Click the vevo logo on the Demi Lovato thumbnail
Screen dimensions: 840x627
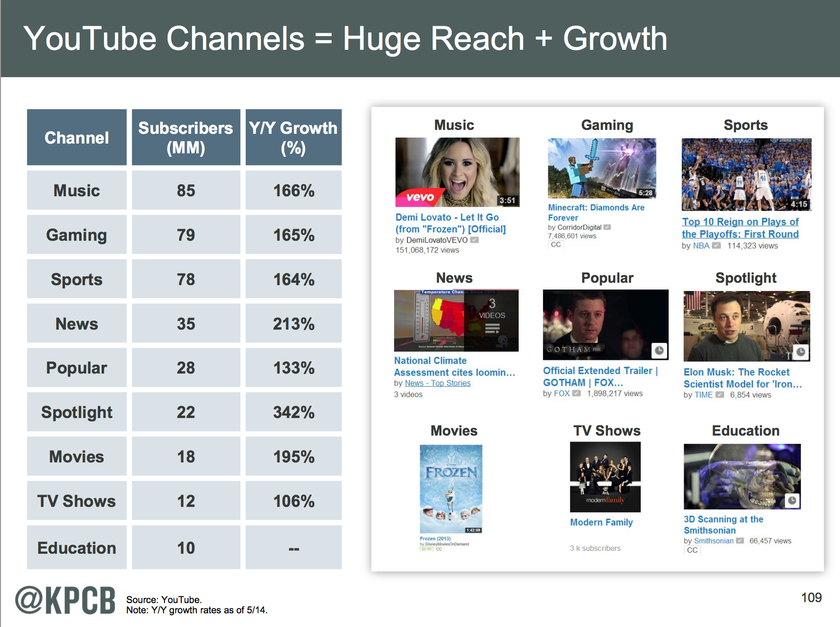[420, 197]
